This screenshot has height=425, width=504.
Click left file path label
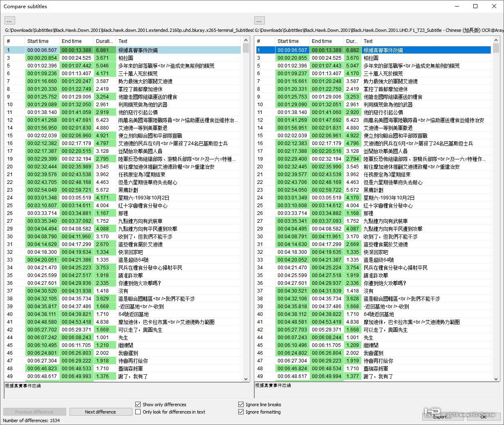(x=129, y=30)
